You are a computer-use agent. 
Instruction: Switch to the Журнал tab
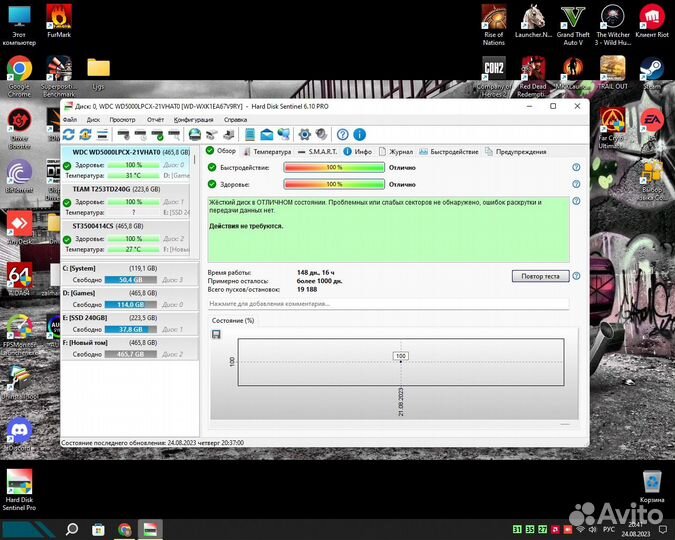[x=396, y=152]
